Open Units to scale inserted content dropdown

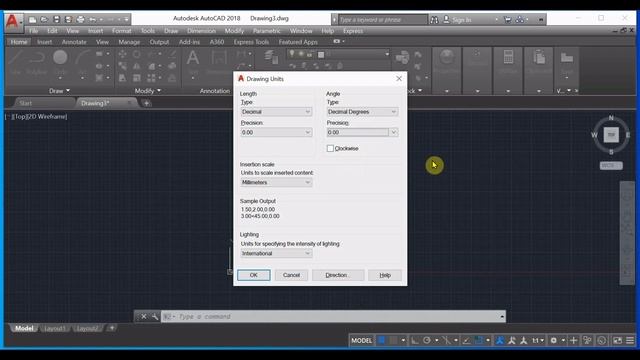[276, 182]
